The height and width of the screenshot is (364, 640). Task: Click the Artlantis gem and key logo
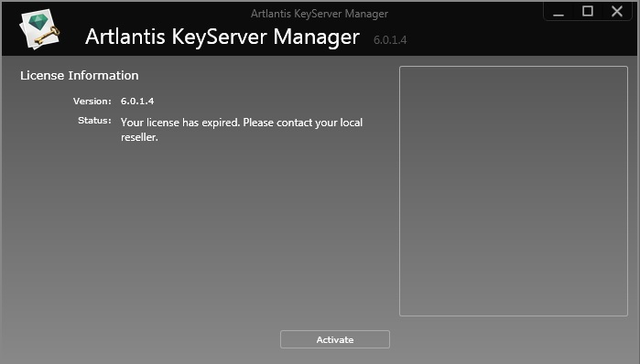pyautogui.click(x=39, y=29)
